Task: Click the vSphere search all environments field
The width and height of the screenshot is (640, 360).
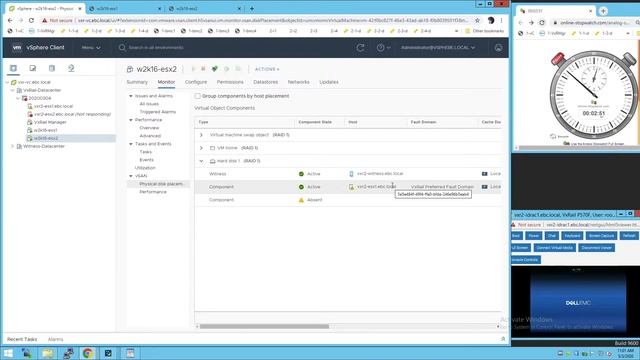Action: [156, 48]
